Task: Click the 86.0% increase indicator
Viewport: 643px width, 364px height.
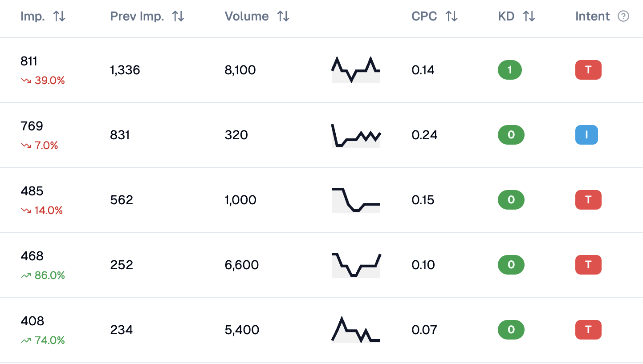Action: [43, 275]
